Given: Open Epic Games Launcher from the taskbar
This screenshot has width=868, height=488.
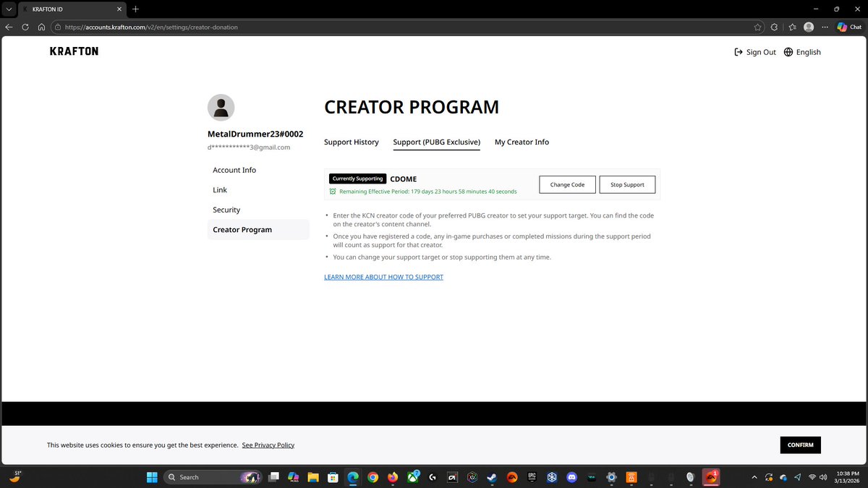Looking at the screenshot, I should 532,477.
